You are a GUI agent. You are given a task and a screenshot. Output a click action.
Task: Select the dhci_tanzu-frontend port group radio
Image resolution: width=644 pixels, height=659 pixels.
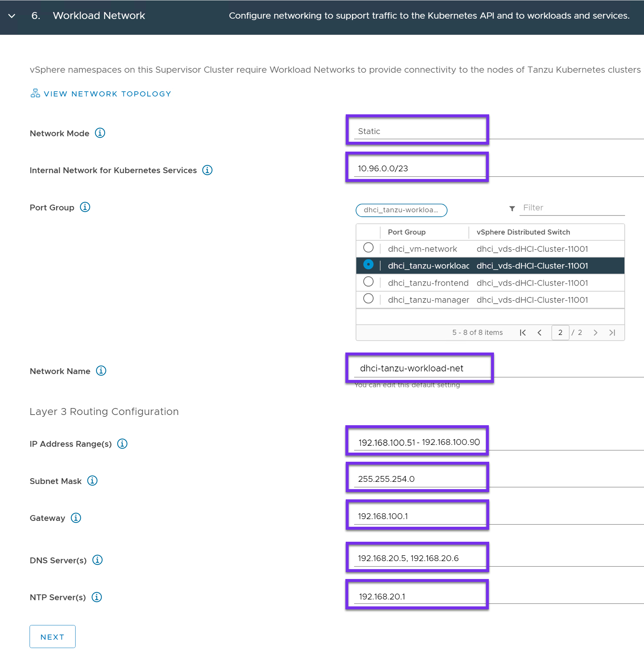click(368, 282)
